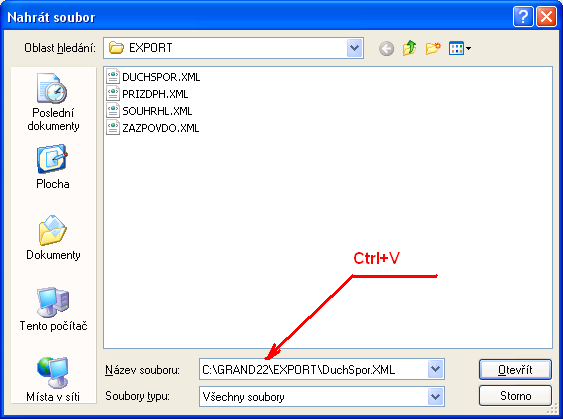Go up one folder level
The width and height of the screenshot is (563, 420).
[409, 48]
